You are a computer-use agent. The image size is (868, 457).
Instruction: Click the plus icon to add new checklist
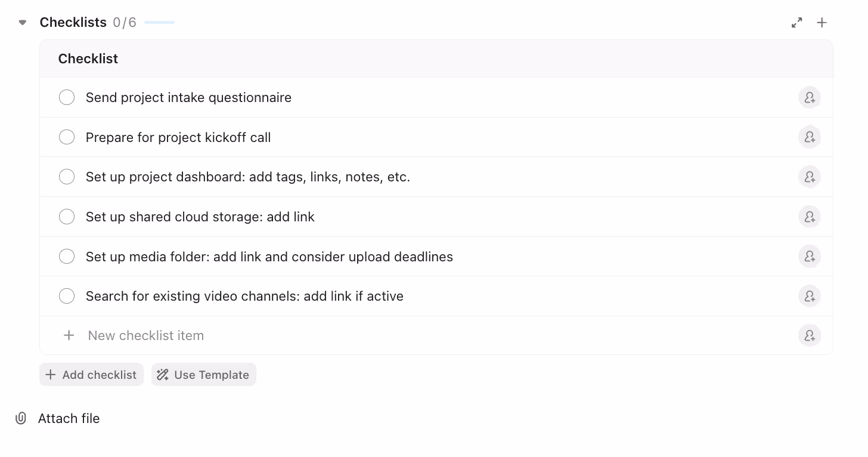point(821,22)
